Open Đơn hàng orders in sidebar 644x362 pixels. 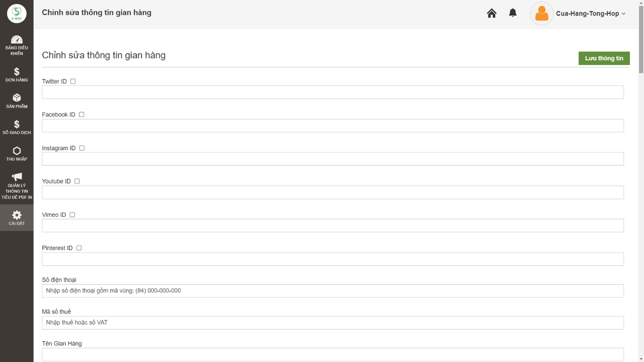[17, 72]
